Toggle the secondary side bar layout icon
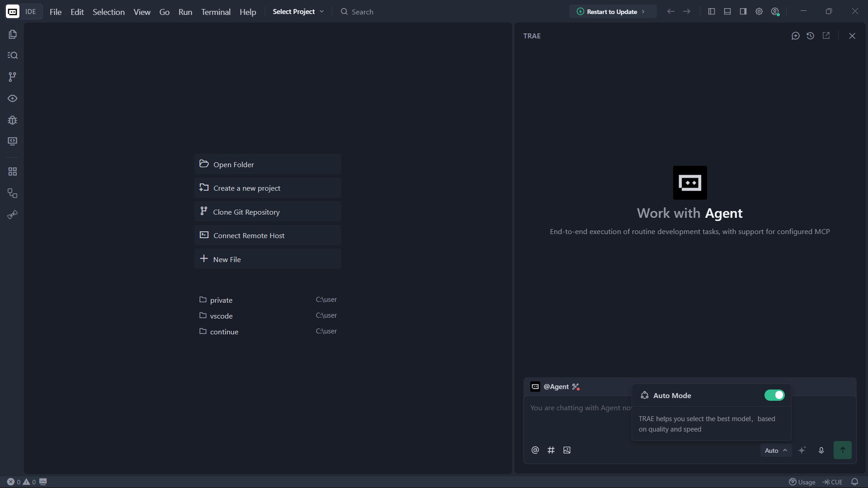Viewport: 868px width, 488px height. click(743, 12)
